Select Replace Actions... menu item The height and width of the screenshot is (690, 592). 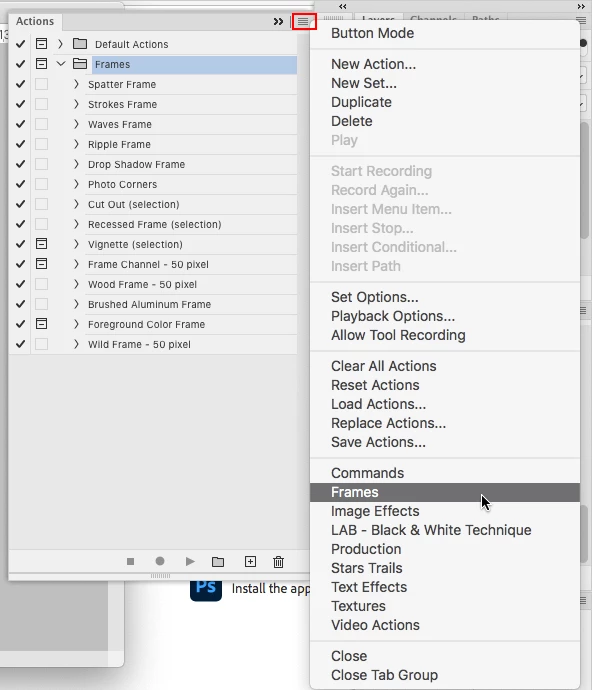[x=445, y=423]
